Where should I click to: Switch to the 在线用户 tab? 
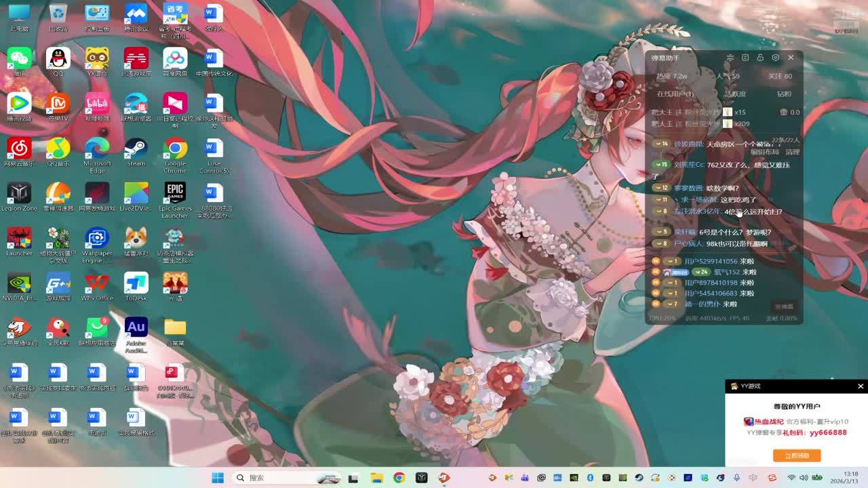(x=675, y=94)
